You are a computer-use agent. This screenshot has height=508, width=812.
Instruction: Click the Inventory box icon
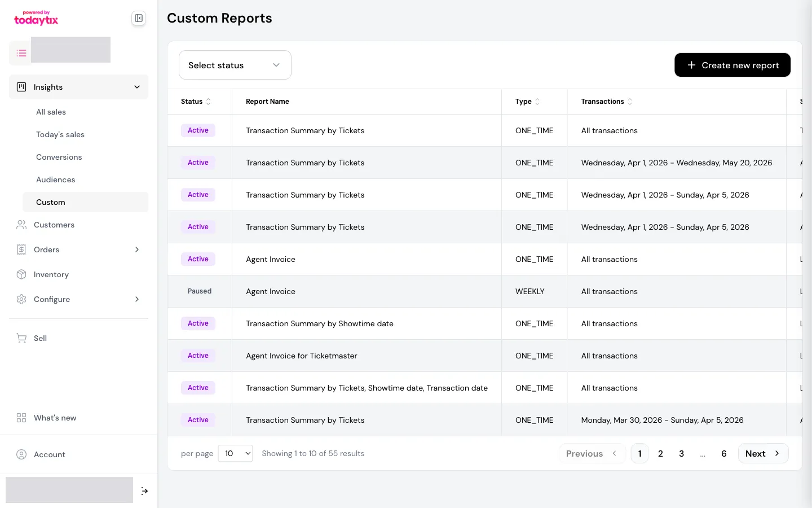click(x=21, y=274)
